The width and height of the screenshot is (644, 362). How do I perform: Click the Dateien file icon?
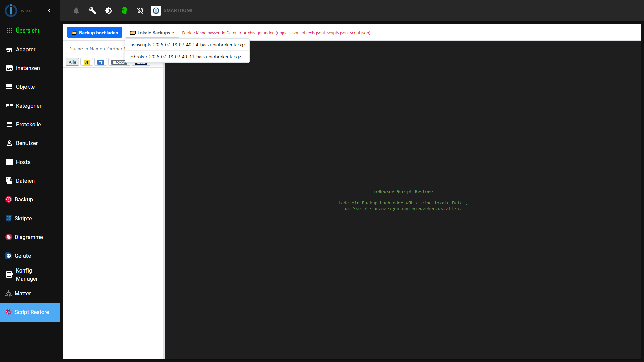pos(9,181)
